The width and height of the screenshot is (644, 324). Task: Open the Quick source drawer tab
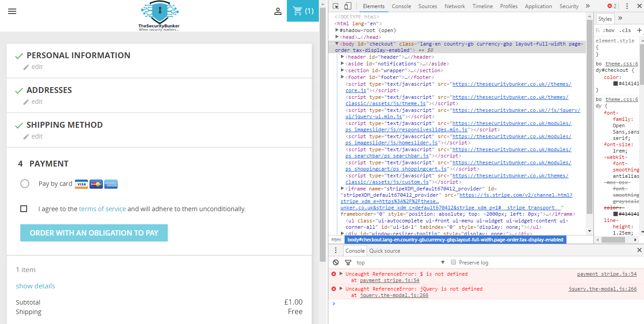tap(385, 250)
